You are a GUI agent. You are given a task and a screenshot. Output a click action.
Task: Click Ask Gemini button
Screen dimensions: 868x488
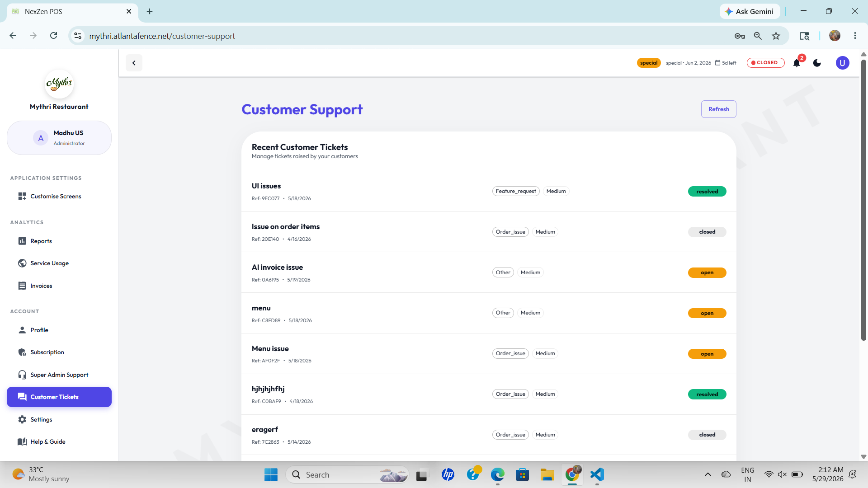[x=750, y=11]
